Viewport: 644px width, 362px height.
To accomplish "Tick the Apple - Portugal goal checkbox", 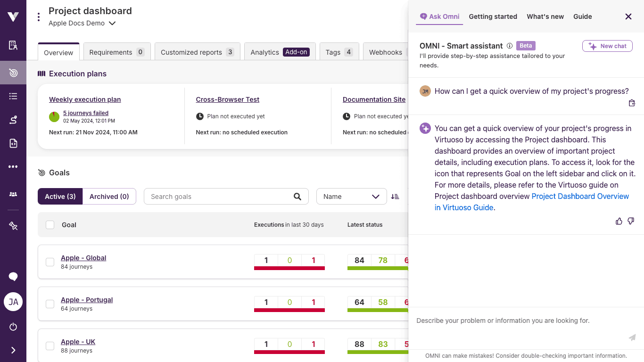I will coord(50,304).
